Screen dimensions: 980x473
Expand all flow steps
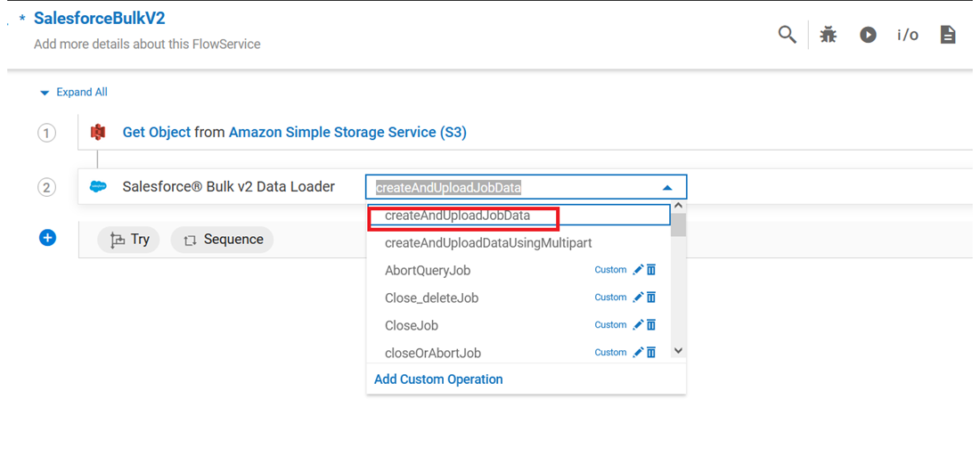pyautogui.click(x=74, y=93)
